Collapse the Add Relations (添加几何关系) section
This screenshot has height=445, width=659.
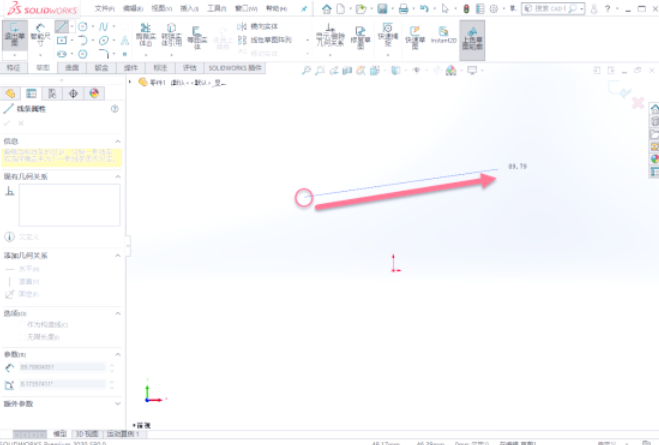118,255
